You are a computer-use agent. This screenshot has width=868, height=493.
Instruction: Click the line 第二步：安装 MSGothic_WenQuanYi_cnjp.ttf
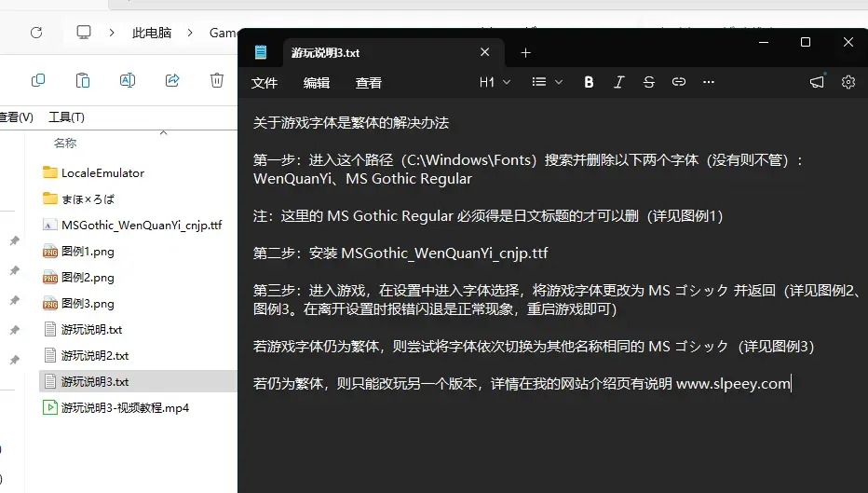[400, 253]
